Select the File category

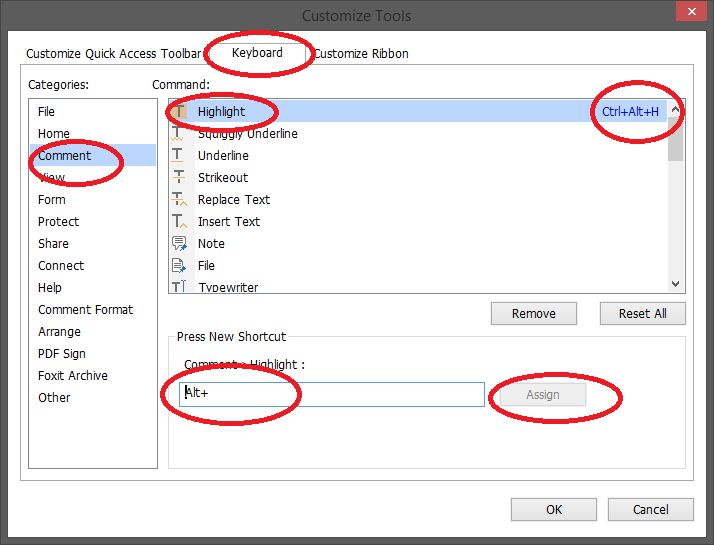(92, 112)
